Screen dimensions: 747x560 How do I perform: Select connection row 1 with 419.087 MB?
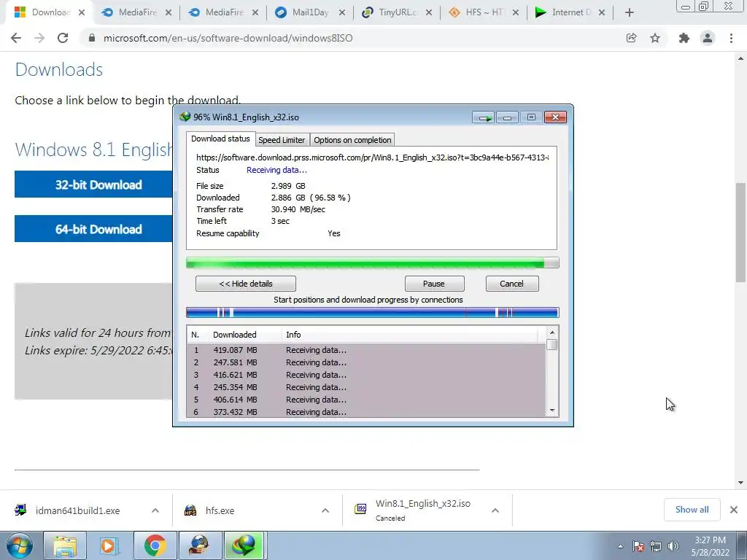point(367,350)
